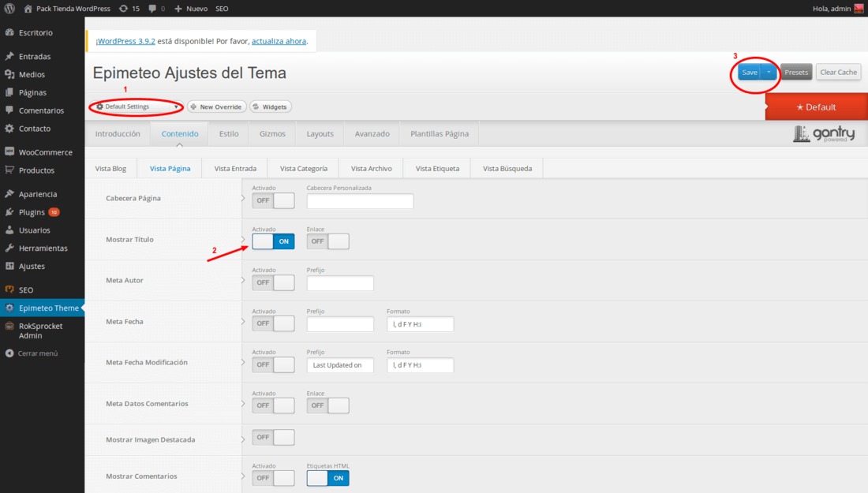This screenshot has height=493, width=868.
Task: Enable Meta Fecha Modificación Activado switch
Action: 273,364
